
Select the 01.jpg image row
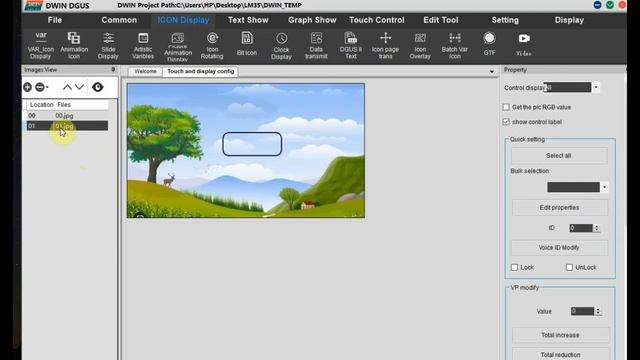coord(67,126)
